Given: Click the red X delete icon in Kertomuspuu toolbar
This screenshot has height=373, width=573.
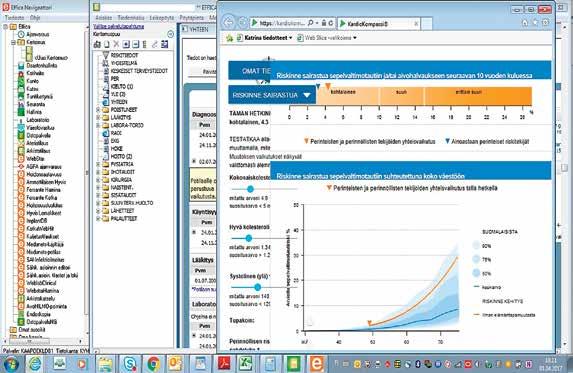Looking at the screenshot, I should [x=116, y=44].
